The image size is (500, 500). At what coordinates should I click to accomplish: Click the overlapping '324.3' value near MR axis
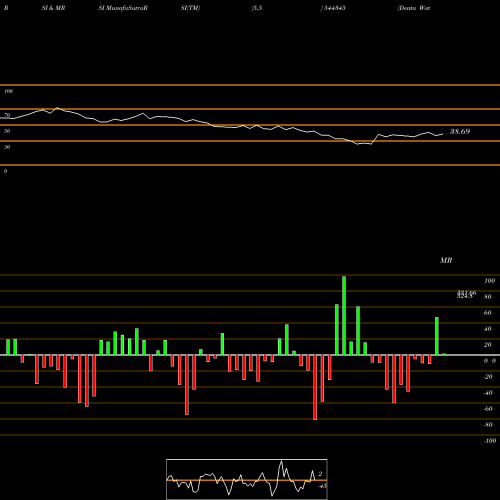click(465, 296)
